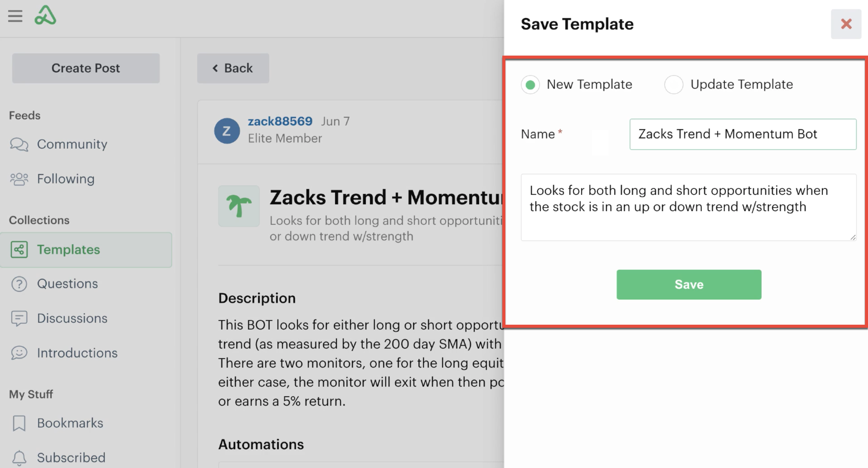The width and height of the screenshot is (868, 468).
Task: Click the Questions help-circle icon
Action: (x=19, y=284)
